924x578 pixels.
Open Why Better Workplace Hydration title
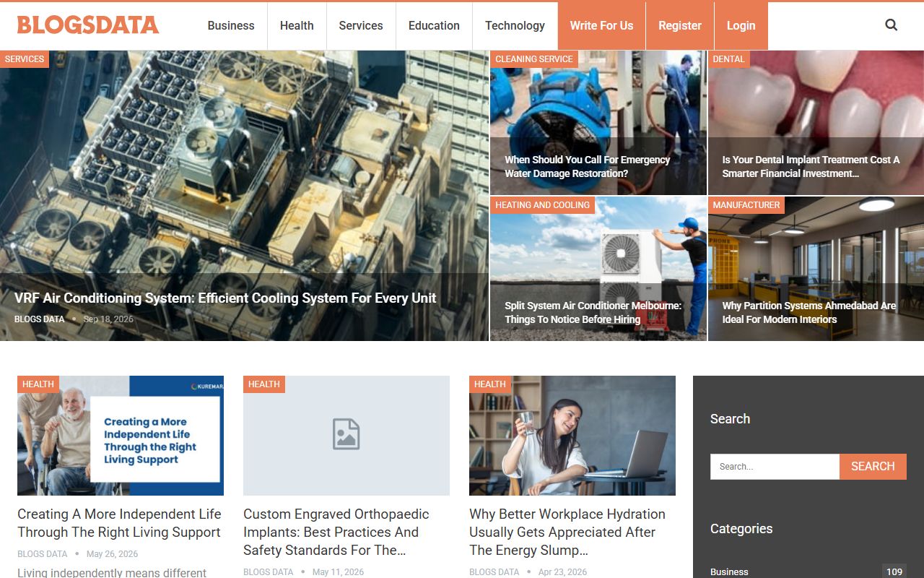(567, 532)
